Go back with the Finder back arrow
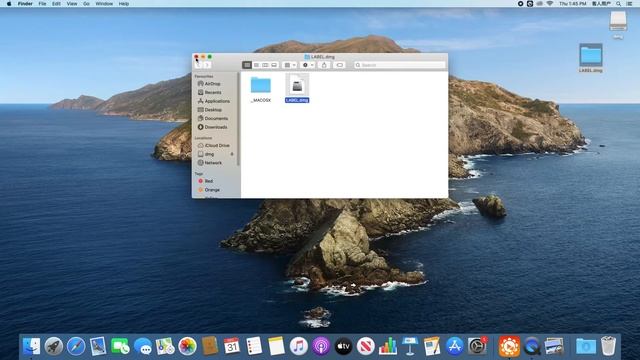Screen dimensions: 640x360 tap(198, 65)
